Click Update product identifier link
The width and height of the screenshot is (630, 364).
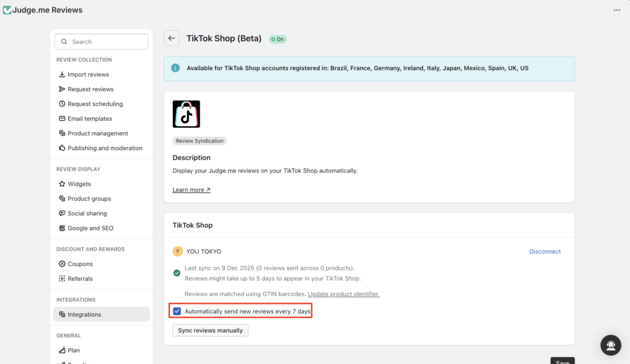343,294
